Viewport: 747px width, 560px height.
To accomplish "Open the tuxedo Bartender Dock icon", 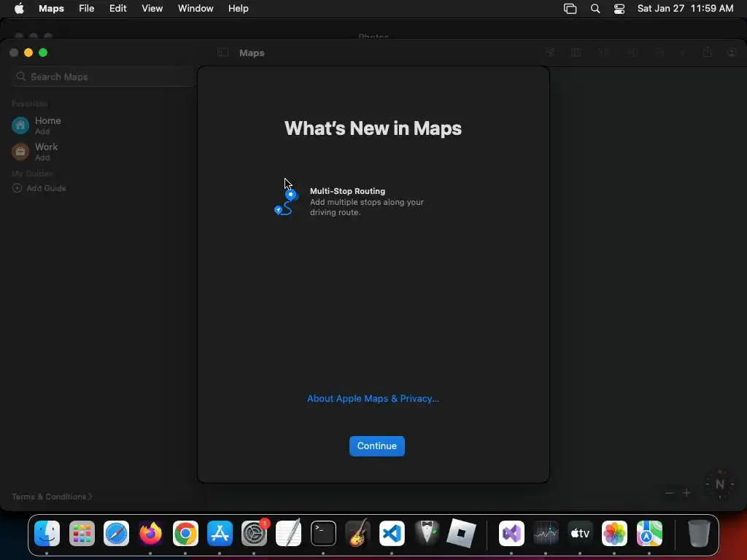I will pos(427,533).
